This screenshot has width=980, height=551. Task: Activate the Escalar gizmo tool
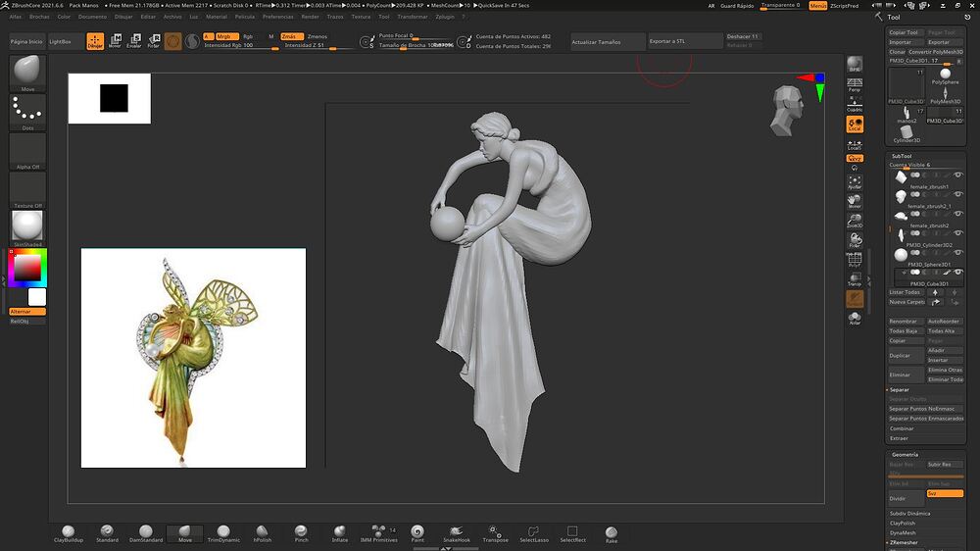coord(134,41)
